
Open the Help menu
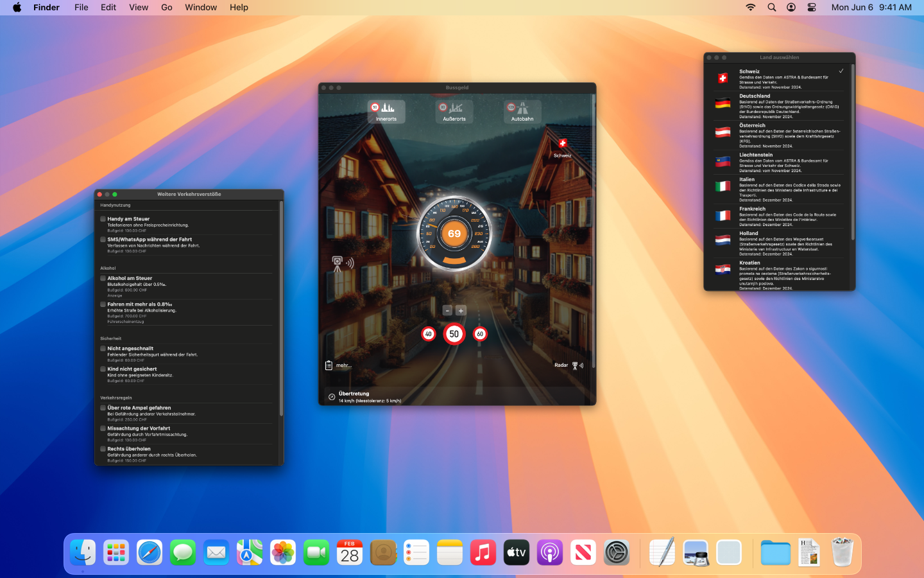pos(239,7)
